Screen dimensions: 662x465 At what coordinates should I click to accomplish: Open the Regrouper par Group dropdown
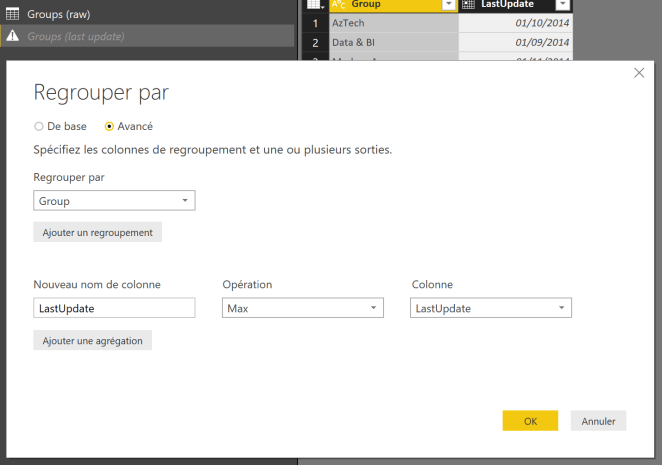pyautogui.click(x=114, y=201)
